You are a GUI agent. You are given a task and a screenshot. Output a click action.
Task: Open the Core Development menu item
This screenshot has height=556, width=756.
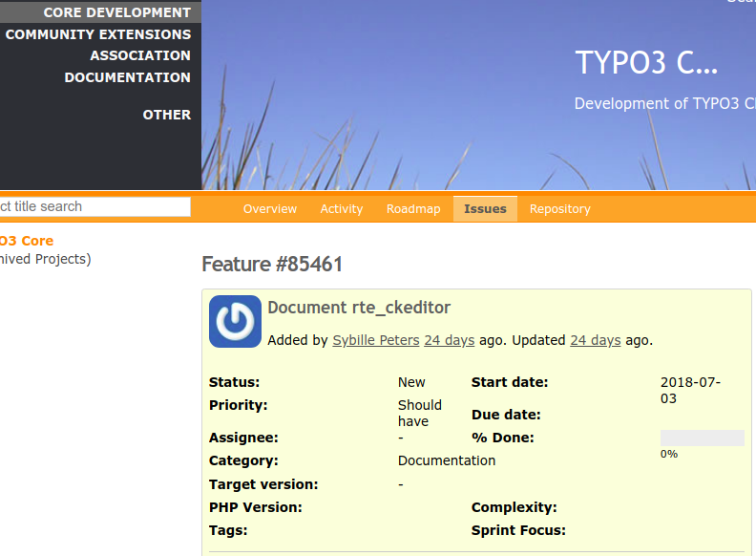coord(117,12)
